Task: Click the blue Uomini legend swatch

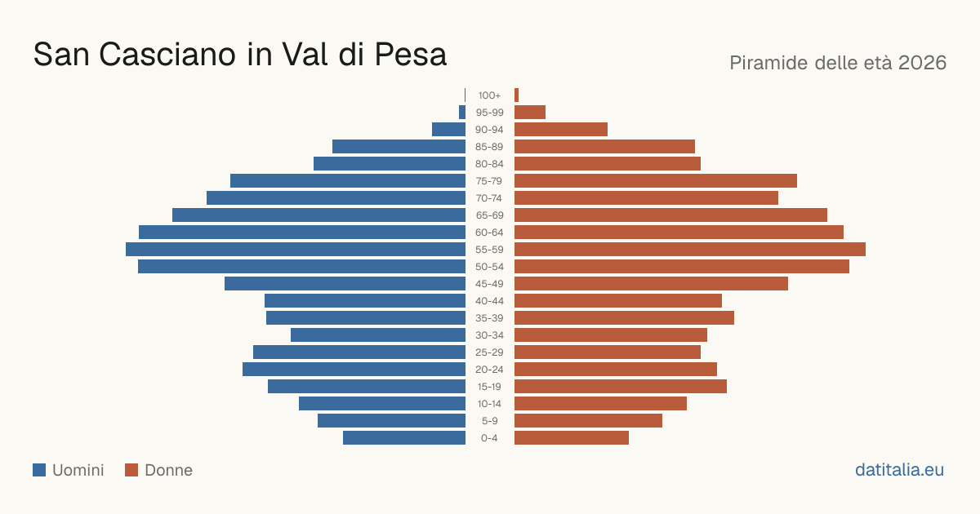Action: tap(39, 470)
